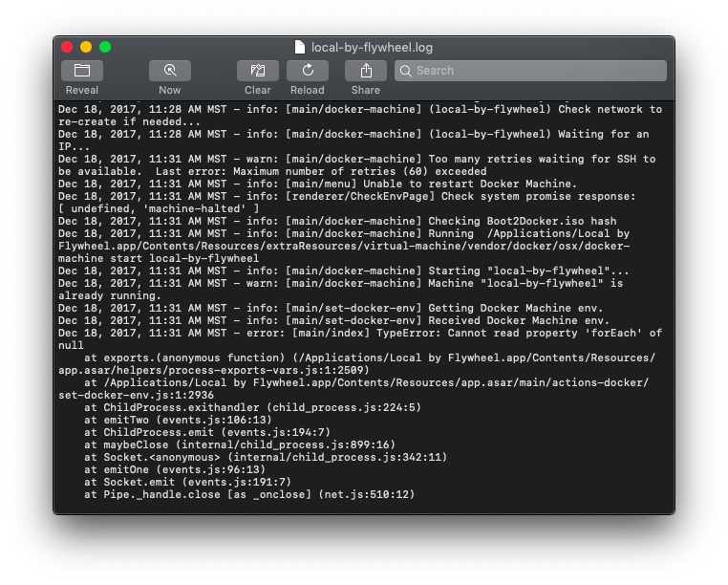
Task: Click 'at emitTwo (events.js:106:13)' line
Action: tap(178, 420)
